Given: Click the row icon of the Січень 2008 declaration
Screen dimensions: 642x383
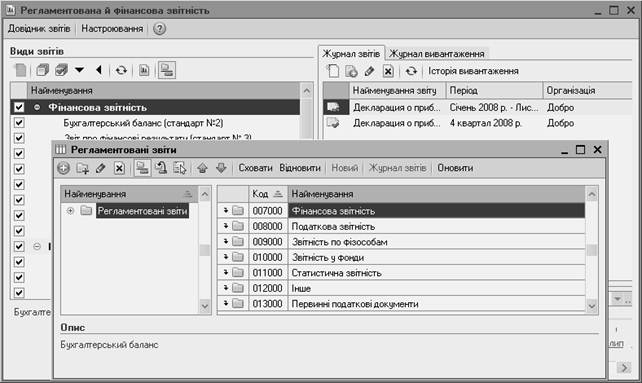Looking at the screenshot, I should [x=333, y=107].
